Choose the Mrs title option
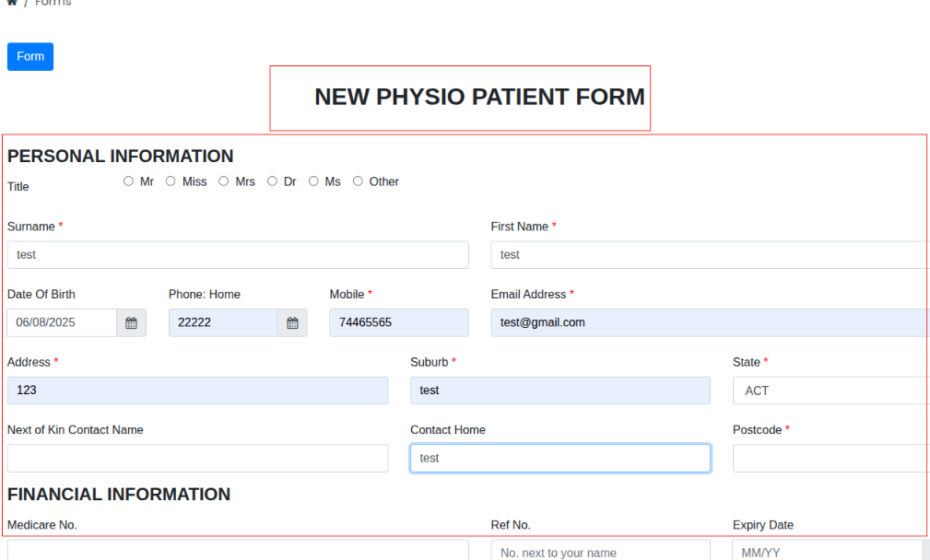The width and height of the screenshot is (930, 560). pyautogui.click(x=224, y=181)
